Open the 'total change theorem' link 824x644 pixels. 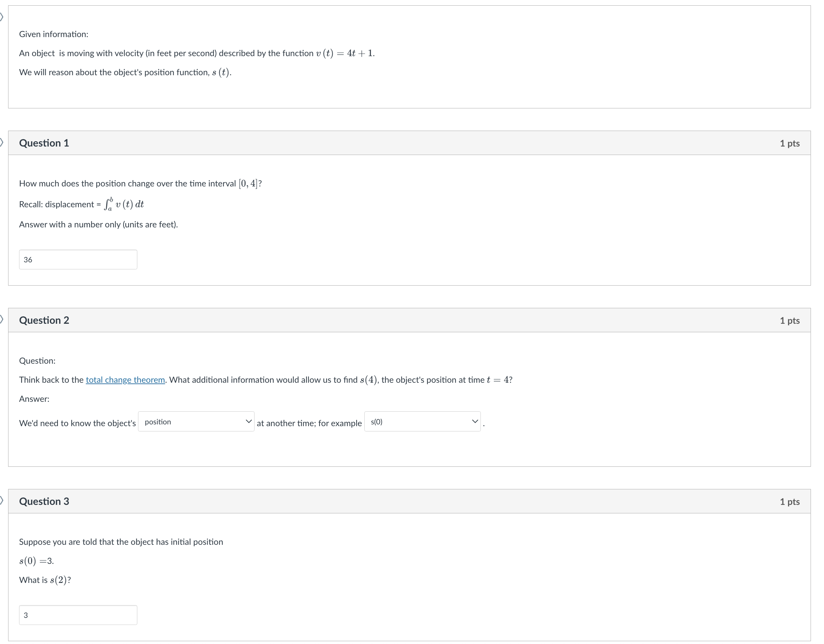[126, 380]
